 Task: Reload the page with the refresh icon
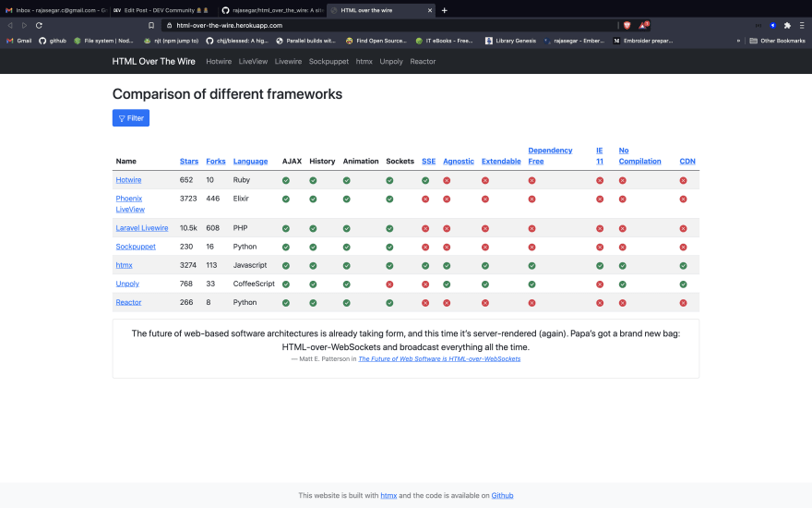click(x=39, y=25)
